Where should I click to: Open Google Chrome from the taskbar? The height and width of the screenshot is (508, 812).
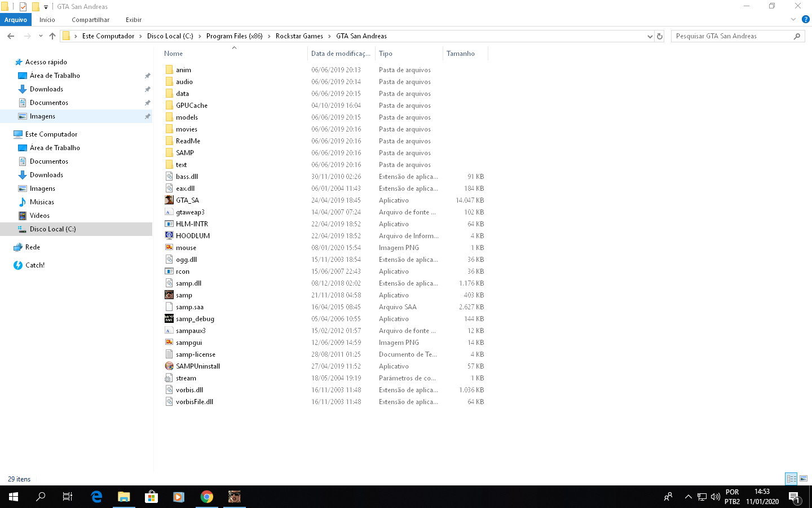click(207, 497)
